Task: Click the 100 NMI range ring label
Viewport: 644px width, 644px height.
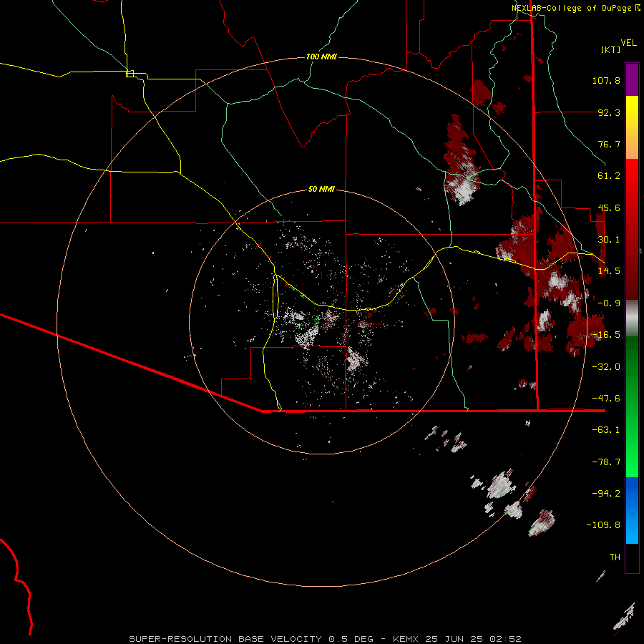Action: click(321, 57)
